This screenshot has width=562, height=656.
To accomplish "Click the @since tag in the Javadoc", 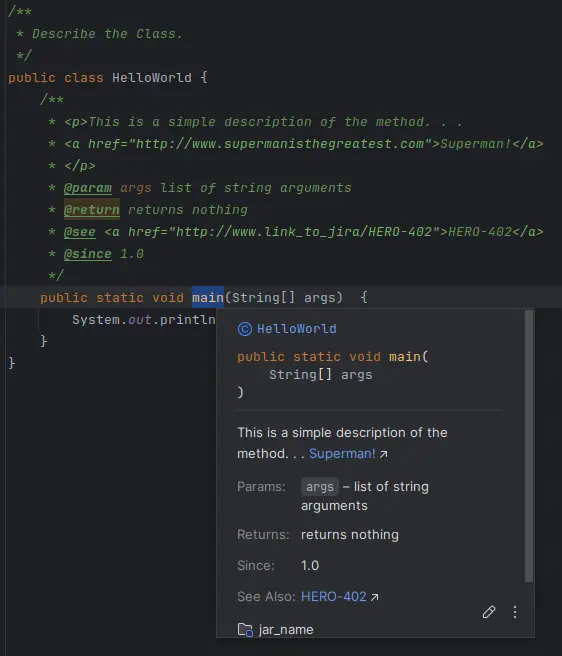I will [87, 254].
